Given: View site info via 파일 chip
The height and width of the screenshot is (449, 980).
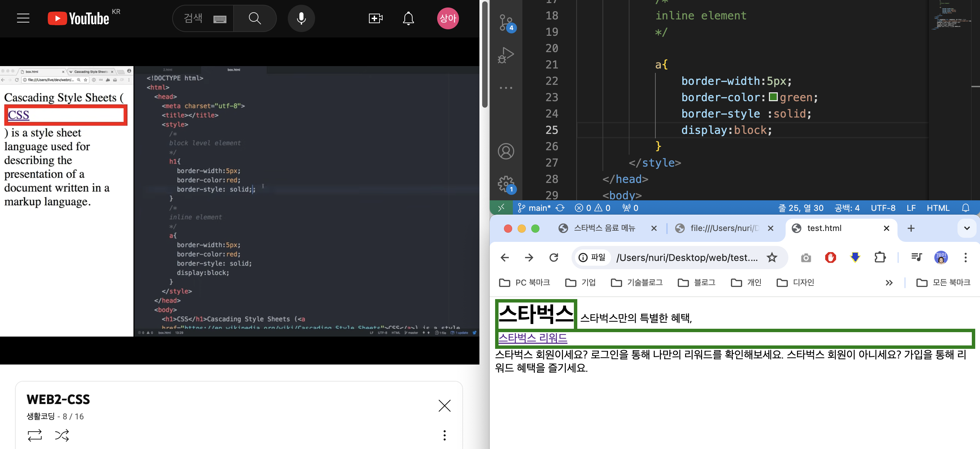Looking at the screenshot, I should click(x=592, y=258).
